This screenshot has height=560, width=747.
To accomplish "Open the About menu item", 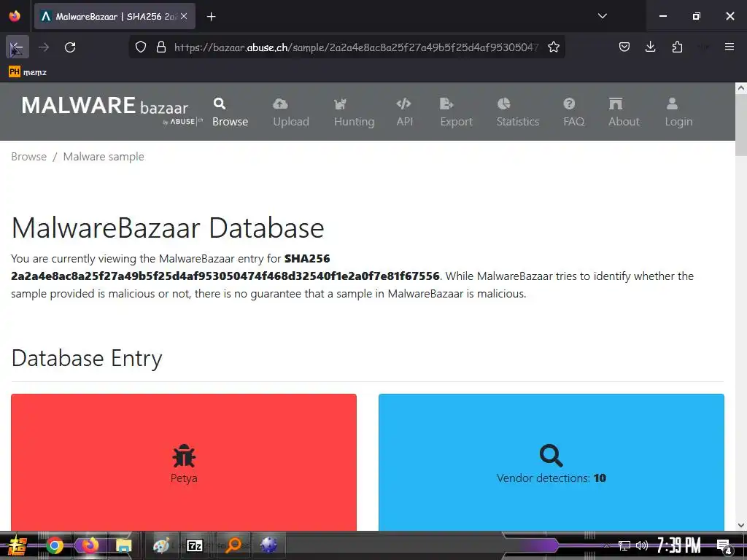I will (624, 112).
